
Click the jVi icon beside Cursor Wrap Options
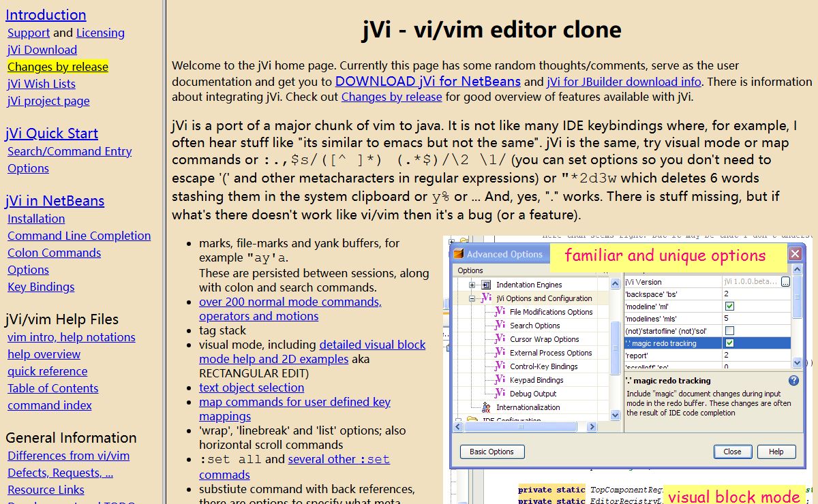coord(499,339)
